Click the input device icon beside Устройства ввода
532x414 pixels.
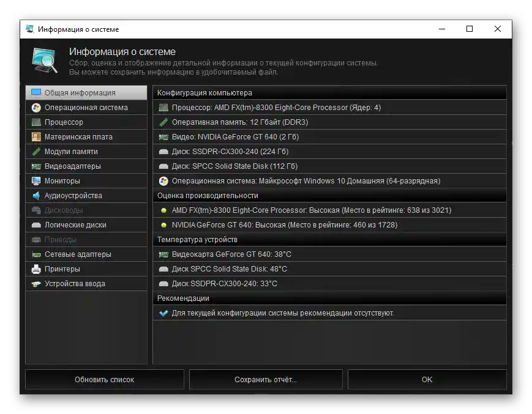pyautogui.click(x=36, y=284)
